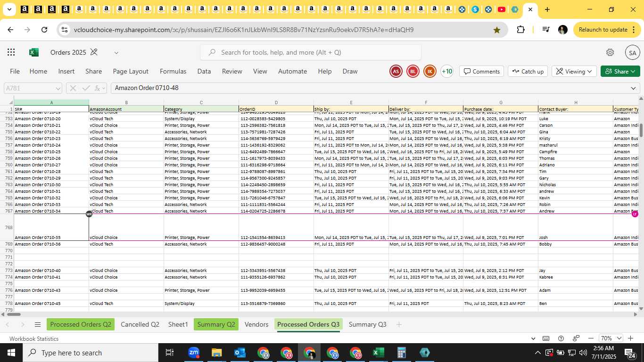Expand the status bar options chevron
This screenshot has width=644, height=362.
(x=533, y=338)
